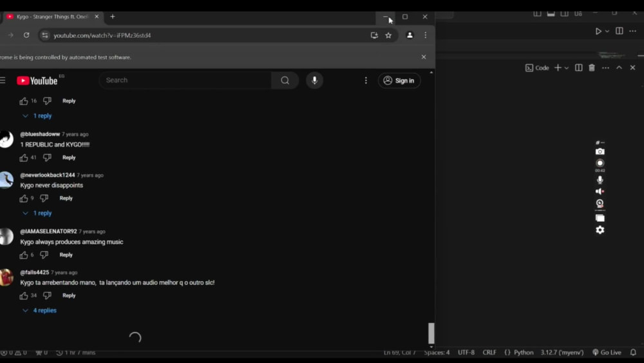
Task: Click the YouTube search magnifier button
Action: tap(285, 80)
